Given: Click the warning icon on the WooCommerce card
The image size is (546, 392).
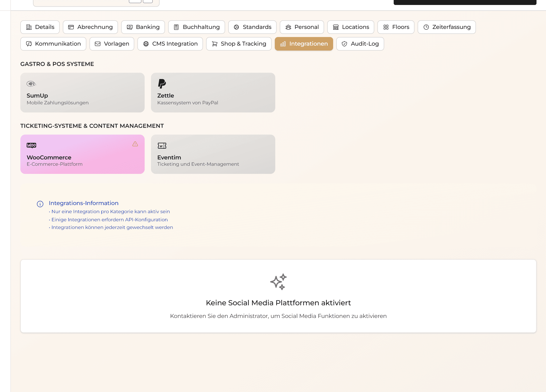Looking at the screenshot, I should point(135,144).
